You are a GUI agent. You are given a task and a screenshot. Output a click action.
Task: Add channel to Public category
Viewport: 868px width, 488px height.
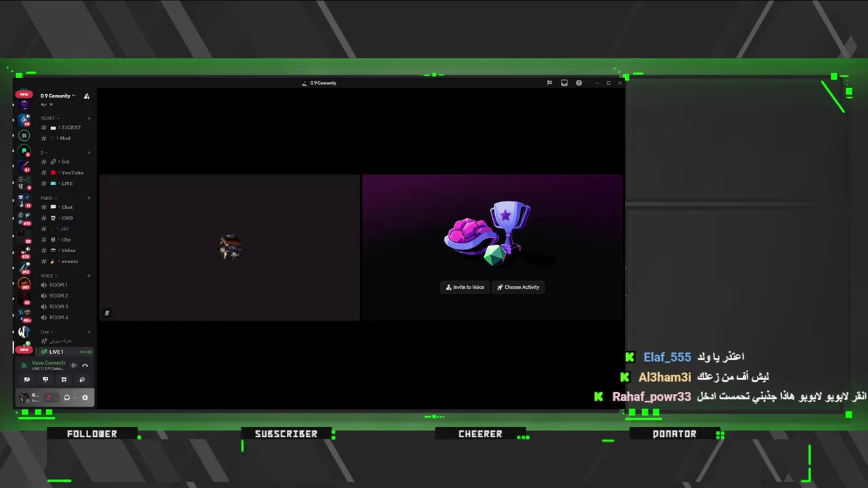pyautogui.click(x=89, y=198)
